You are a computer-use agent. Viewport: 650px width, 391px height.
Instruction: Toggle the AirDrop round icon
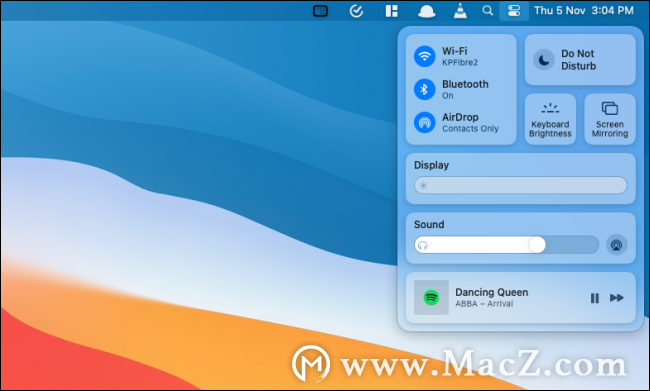pyautogui.click(x=424, y=122)
